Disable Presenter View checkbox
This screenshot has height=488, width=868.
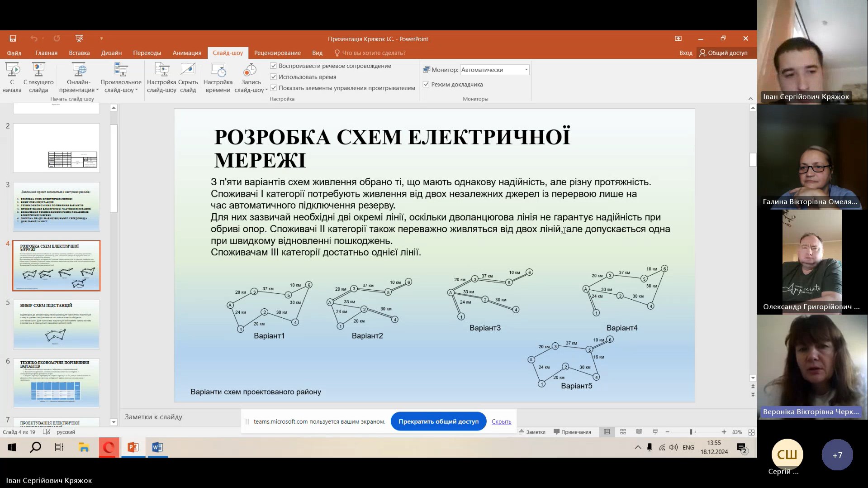pyautogui.click(x=426, y=85)
